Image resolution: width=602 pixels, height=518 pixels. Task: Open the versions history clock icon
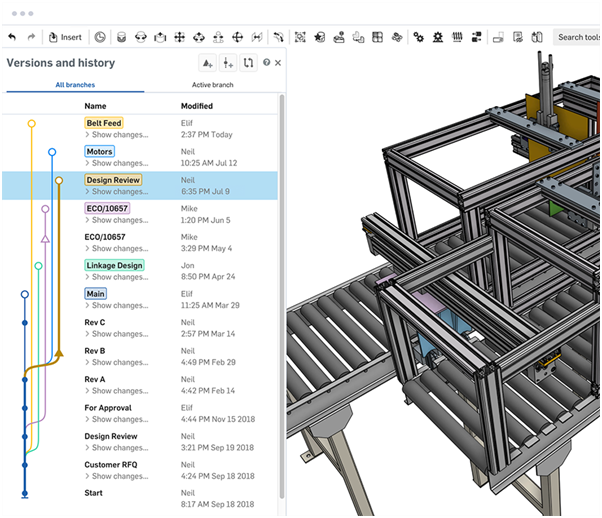(x=100, y=37)
